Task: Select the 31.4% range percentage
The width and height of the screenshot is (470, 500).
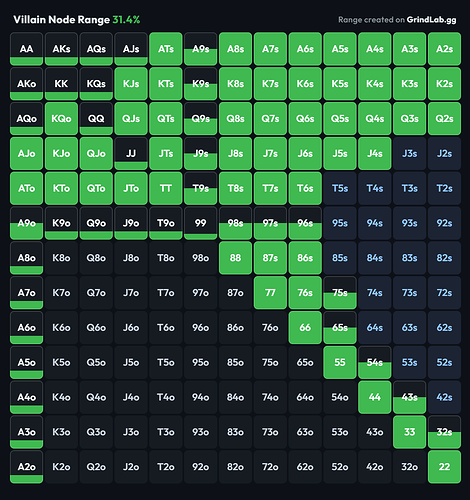Action: (x=126, y=20)
